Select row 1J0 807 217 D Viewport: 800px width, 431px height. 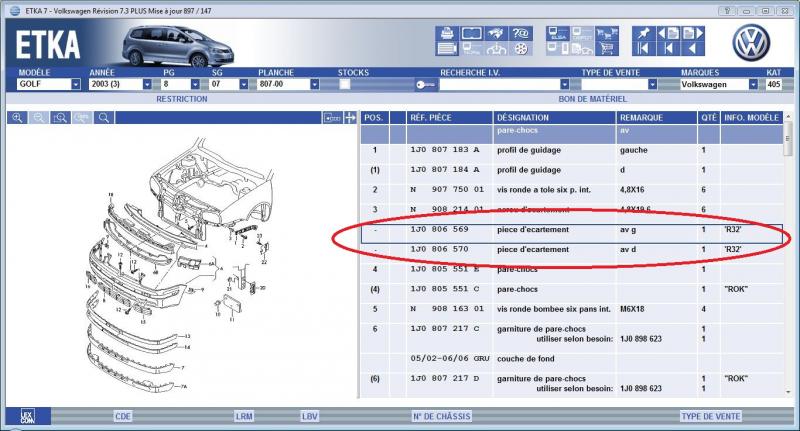click(x=571, y=384)
